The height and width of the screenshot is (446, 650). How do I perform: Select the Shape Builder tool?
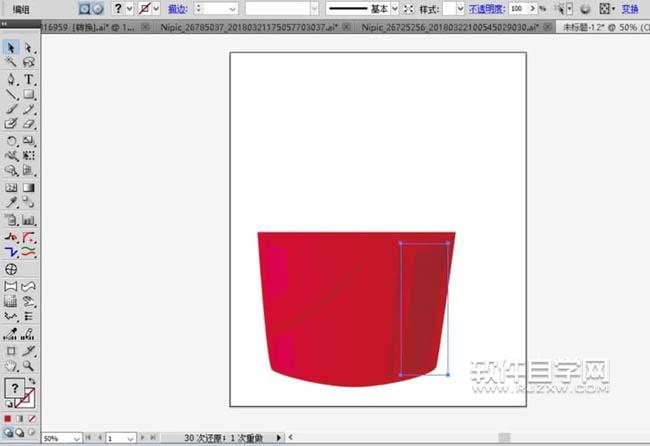[11, 170]
